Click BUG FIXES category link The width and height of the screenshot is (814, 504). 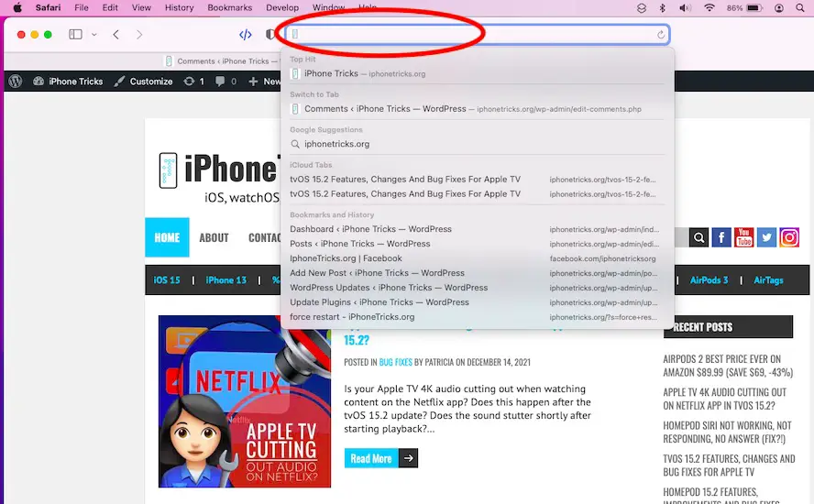396,362
